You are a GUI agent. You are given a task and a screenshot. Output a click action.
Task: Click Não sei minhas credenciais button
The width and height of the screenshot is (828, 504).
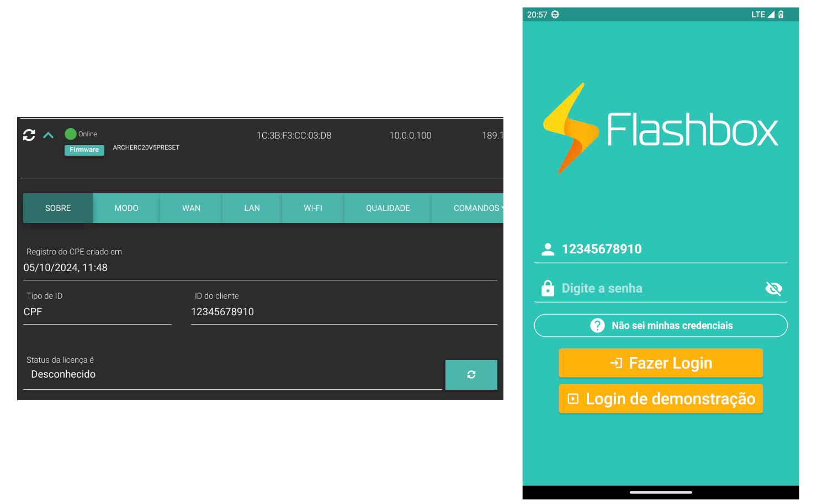point(661,326)
